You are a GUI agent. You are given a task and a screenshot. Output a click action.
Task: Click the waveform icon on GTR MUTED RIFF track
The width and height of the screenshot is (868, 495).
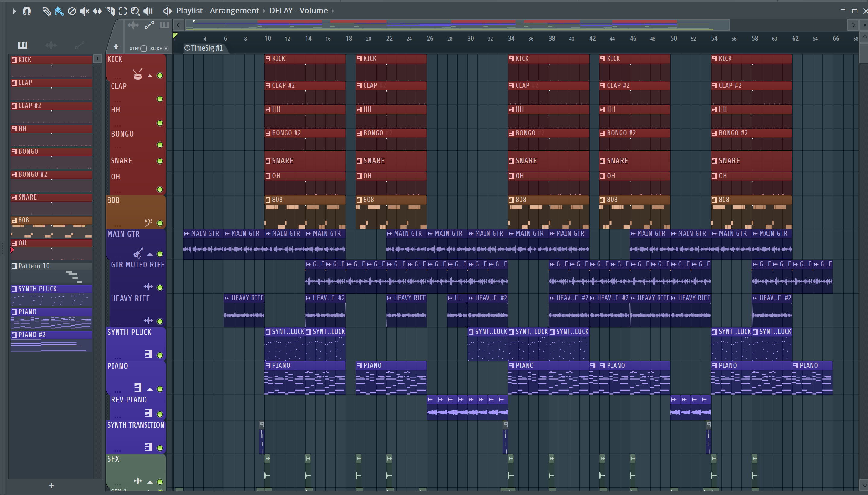(x=148, y=287)
